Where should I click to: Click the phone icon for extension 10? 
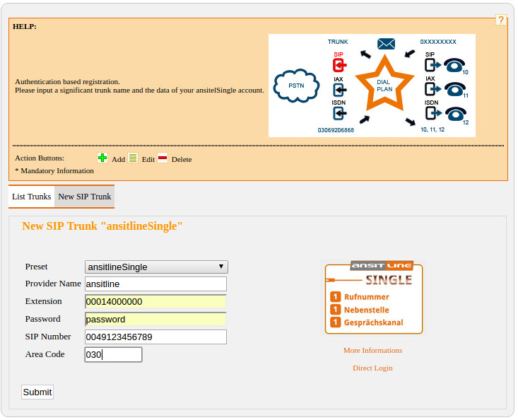[454, 65]
